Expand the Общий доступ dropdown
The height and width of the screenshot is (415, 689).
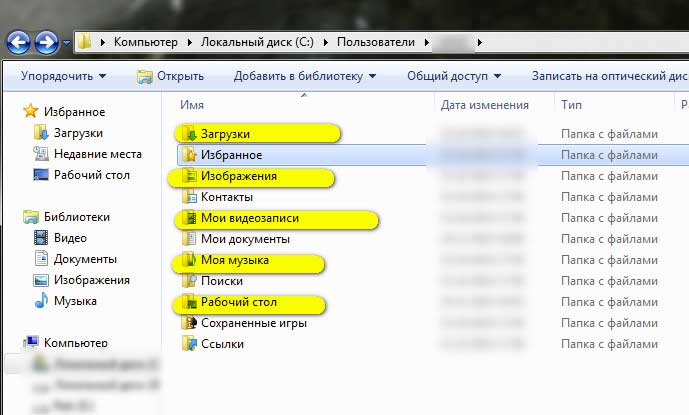point(452,76)
